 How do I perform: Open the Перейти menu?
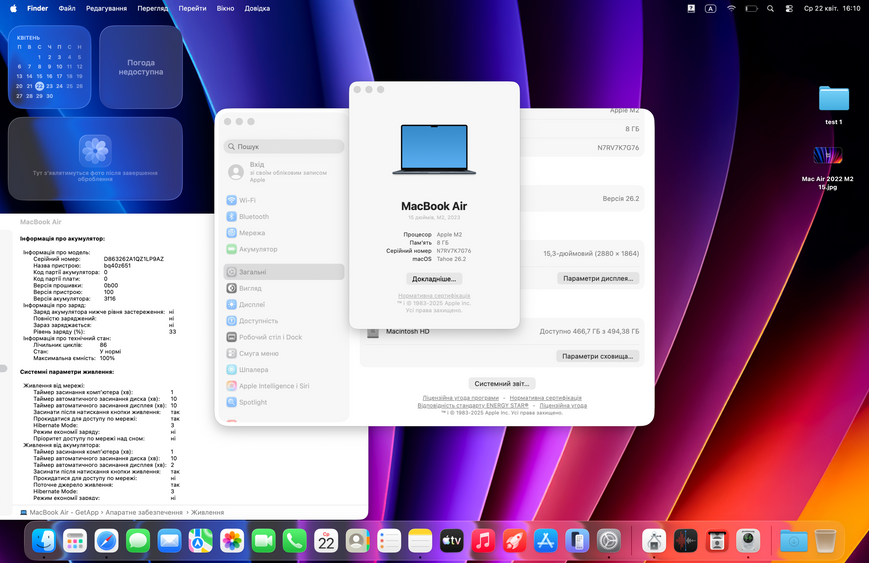tap(192, 8)
